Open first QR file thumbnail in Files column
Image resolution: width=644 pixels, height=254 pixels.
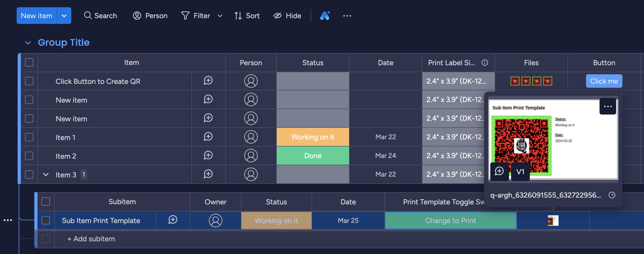(x=515, y=81)
